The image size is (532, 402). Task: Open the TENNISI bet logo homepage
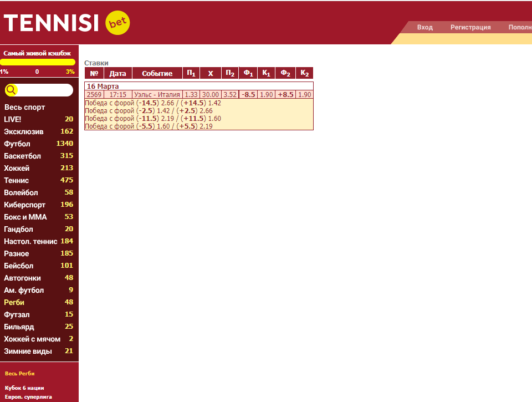pos(67,23)
